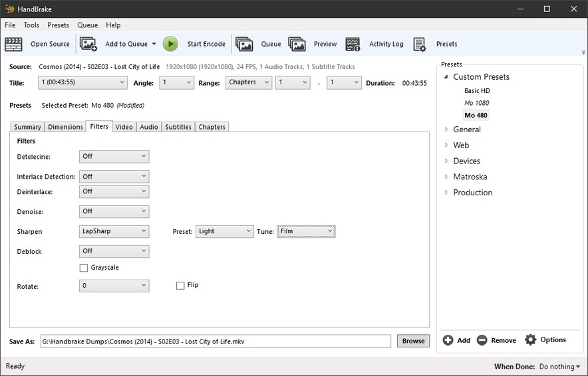Open the Help menu
This screenshot has width=588, height=376.
pos(113,25)
